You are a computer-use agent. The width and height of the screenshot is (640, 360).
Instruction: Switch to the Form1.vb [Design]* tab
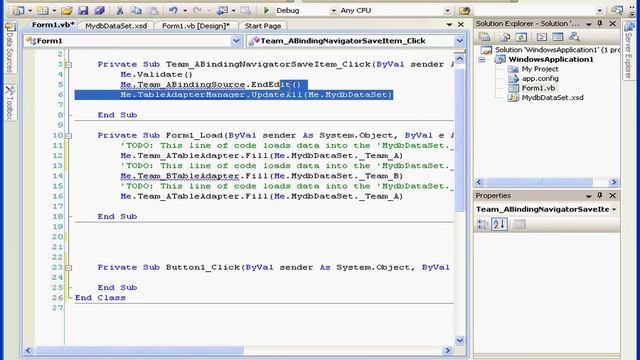click(196, 26)
